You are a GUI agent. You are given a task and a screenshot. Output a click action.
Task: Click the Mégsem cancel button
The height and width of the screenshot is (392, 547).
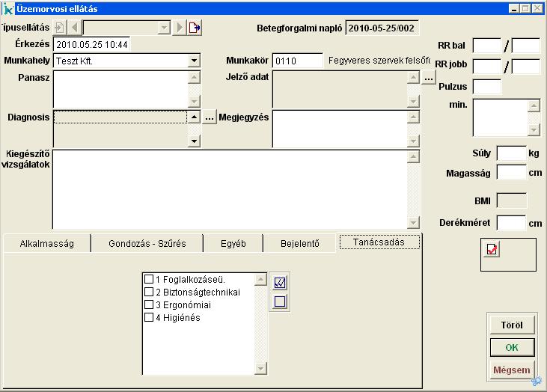[512, 370]
